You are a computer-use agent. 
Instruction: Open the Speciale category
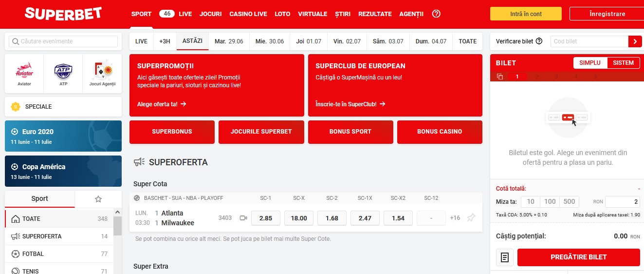click(63, 106)
